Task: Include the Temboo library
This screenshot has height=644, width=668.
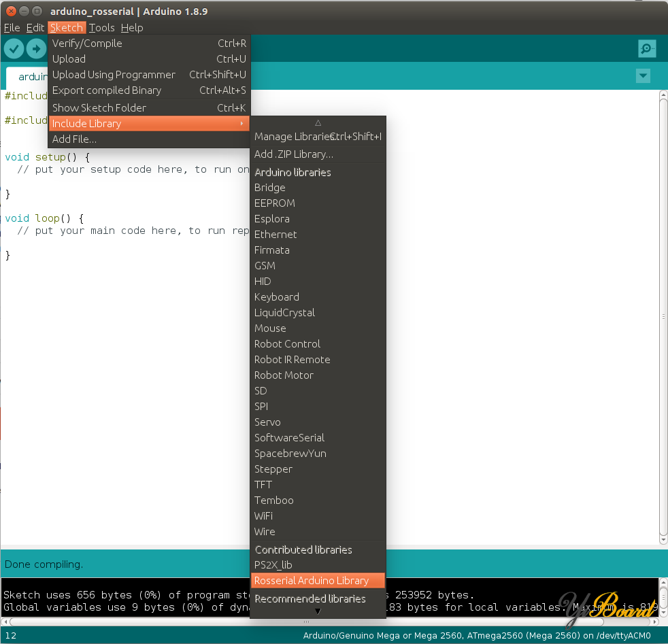Action: tap(318, 501)
